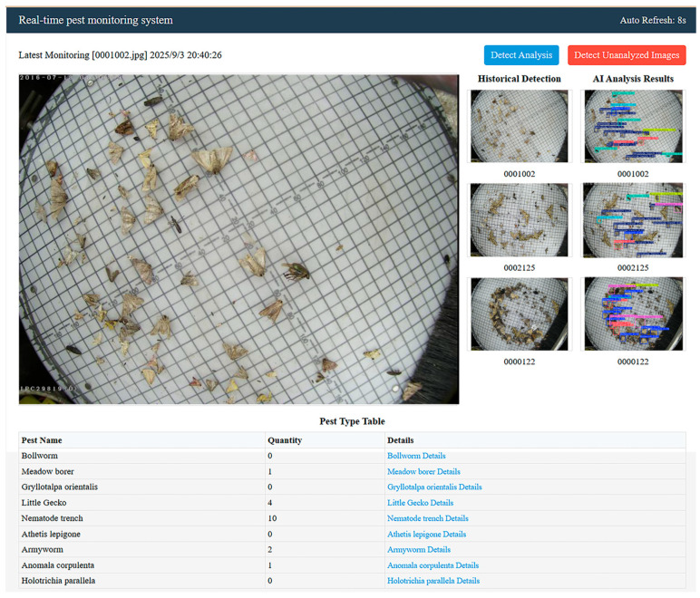Screen dimensions: 700x598
Task: Select historical detection thumbnail 0000122
Action: point(520,313)
